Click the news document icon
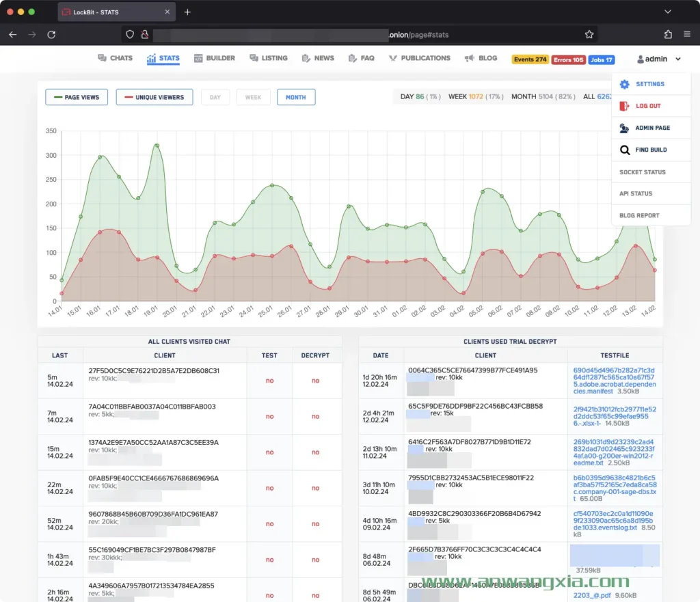This screenshot has width=700, height=602. [306, 59]
